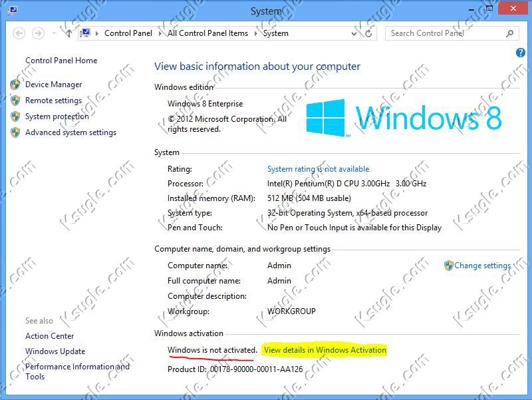Open the recent locations dropdown arrow
This screenshot has width=532, height=400.
pos(54,33)
